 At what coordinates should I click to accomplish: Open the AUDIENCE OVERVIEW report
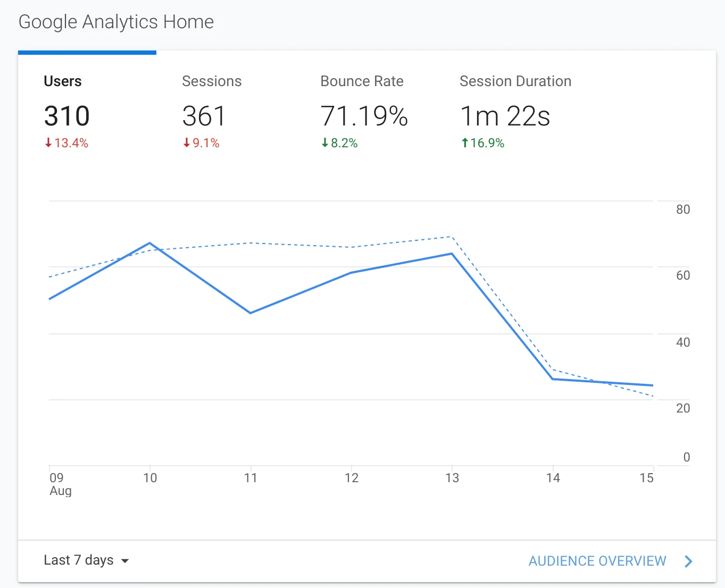(597, 561)
